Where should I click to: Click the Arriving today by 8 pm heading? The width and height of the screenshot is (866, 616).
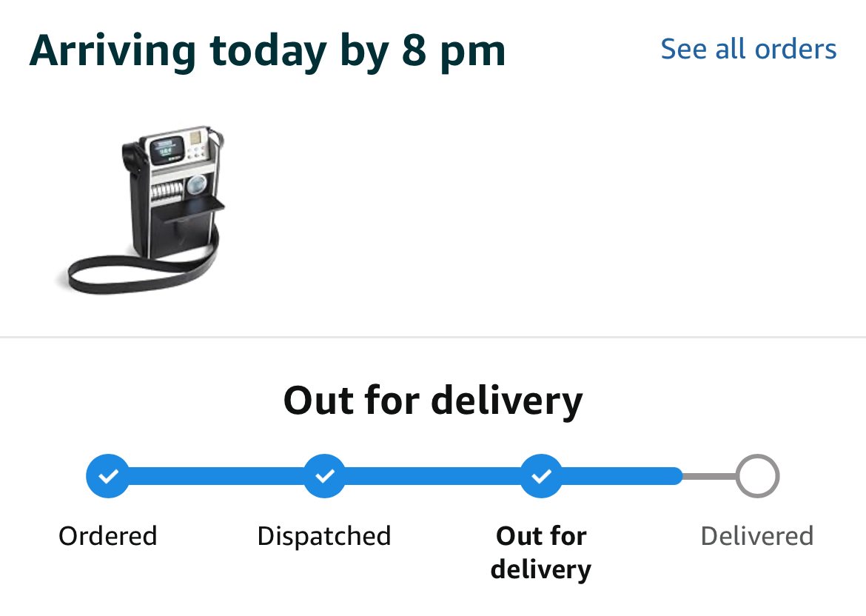(x=267, y=52)
